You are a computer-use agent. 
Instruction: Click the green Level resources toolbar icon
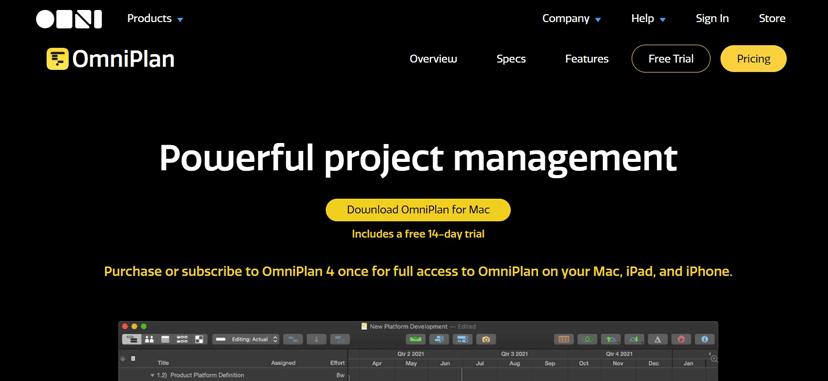tap(416, 339)
